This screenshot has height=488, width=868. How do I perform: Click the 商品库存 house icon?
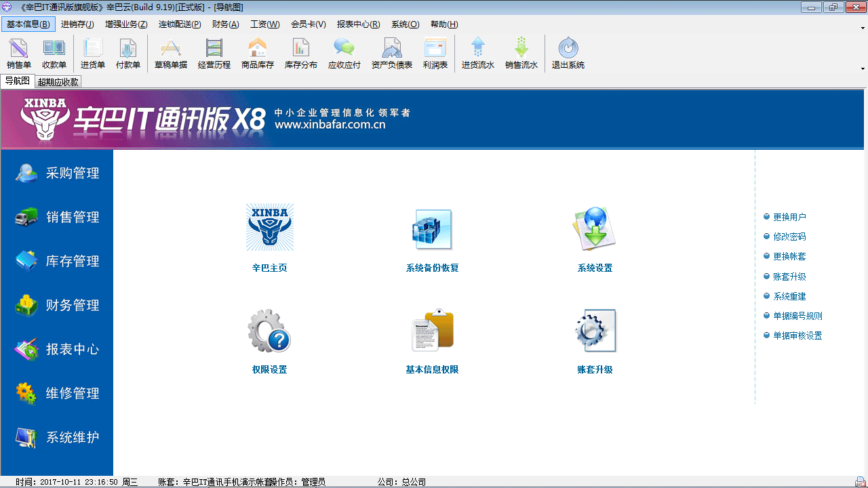click(258, 54)
